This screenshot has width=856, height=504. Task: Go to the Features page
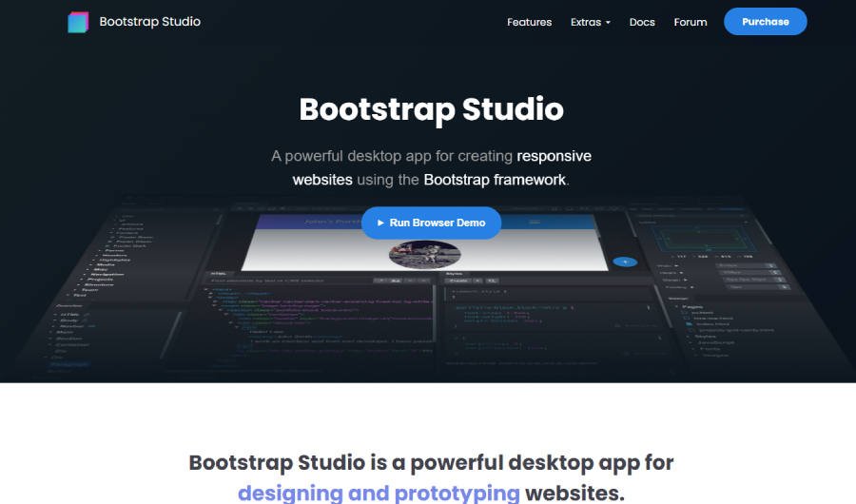[x=529, y=23]
